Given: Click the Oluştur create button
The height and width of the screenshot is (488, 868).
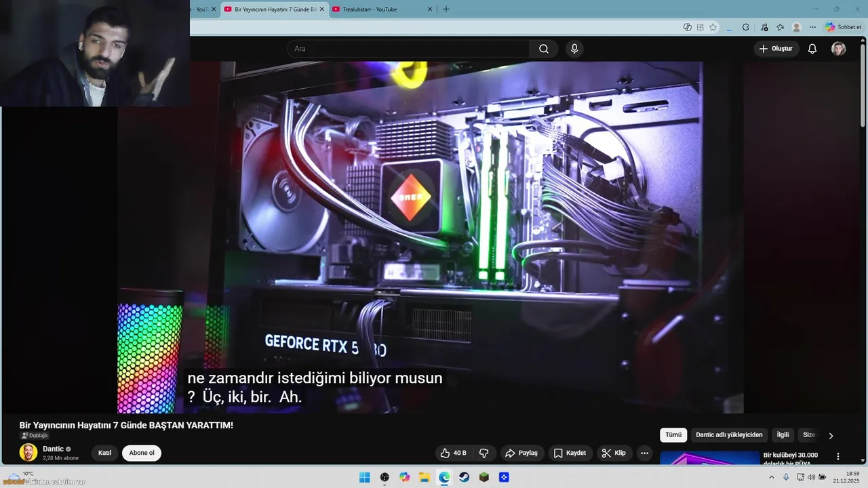Looking at the screenshot, I should [776, 49].
